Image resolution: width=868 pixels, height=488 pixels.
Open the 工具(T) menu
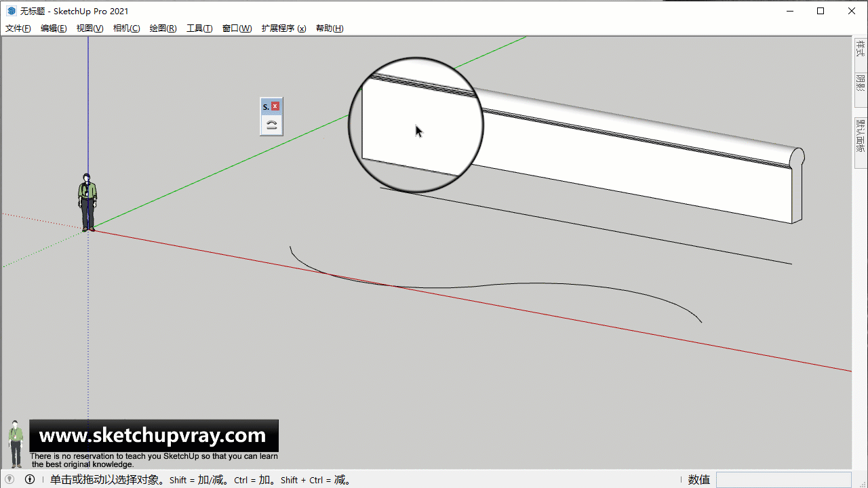[199, 28]
